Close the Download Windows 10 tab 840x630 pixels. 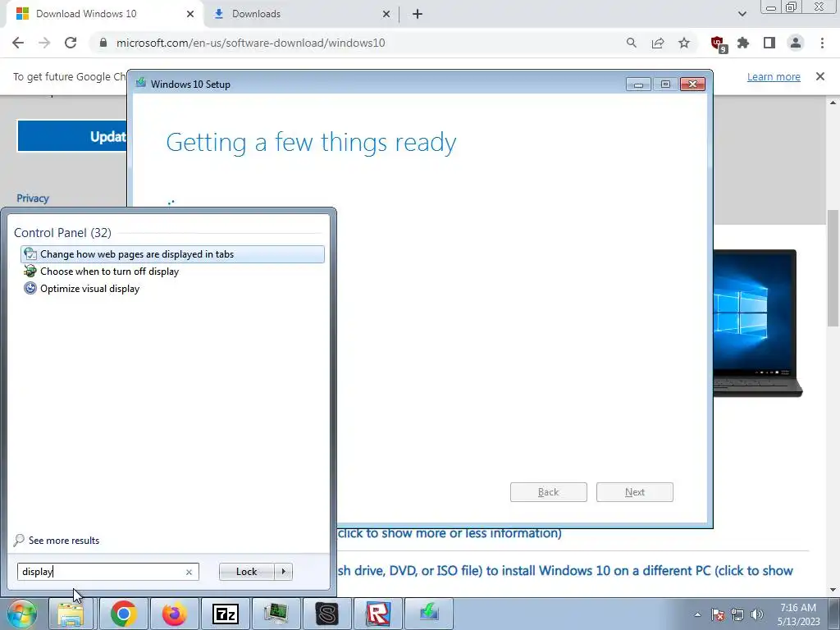[190, 14]
